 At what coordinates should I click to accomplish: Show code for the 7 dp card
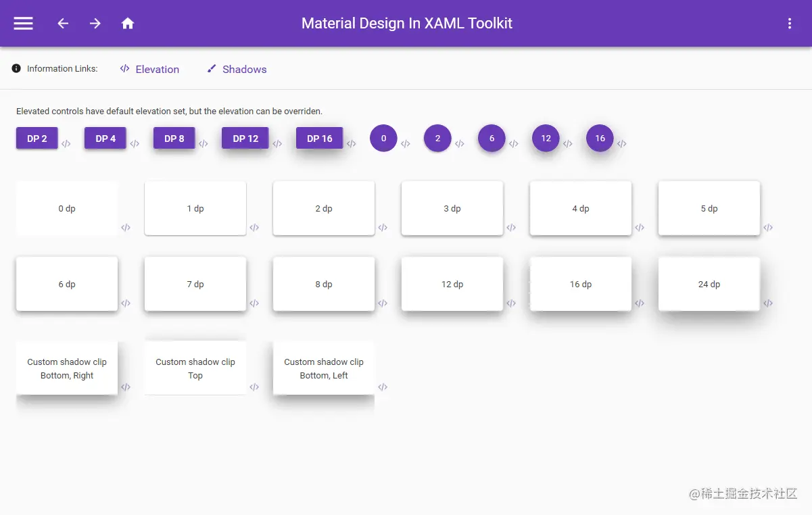pos(254,303)
